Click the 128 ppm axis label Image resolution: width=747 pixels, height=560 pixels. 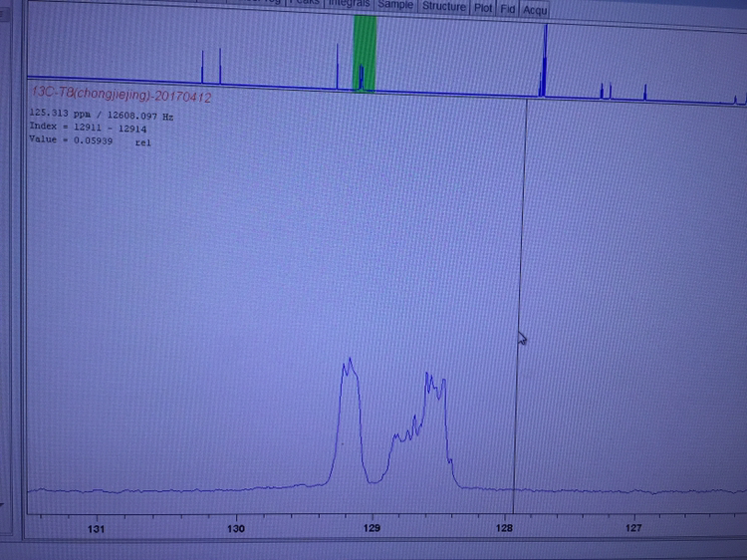click(504, 528)
